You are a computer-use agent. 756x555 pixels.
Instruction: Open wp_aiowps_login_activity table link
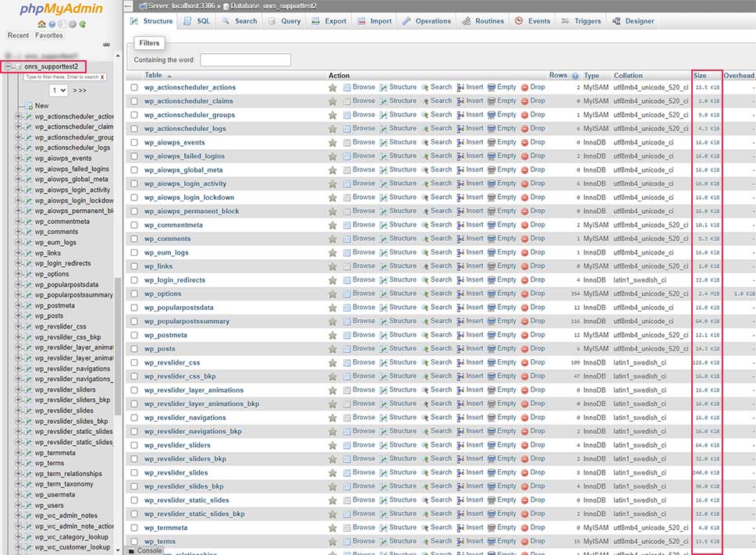point(185,183)
